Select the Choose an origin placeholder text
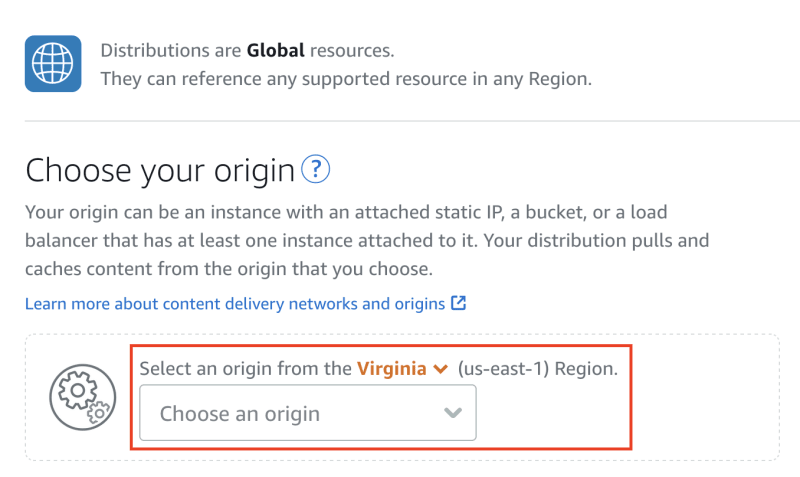The height and width of the screenshot is (477, 800). (x=240, y=414)
